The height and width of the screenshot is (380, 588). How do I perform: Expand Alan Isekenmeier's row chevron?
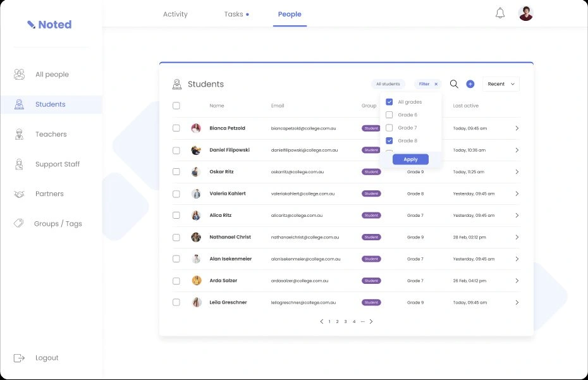(x=517, y=259)
